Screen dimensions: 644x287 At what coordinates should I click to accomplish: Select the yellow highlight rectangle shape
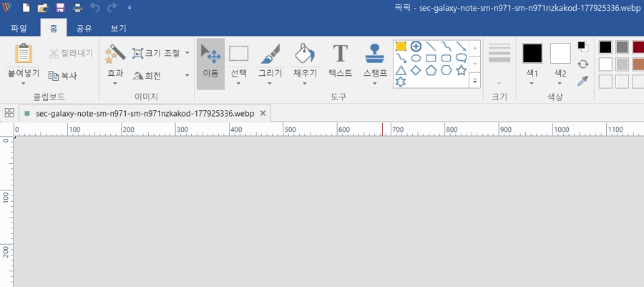[401, 47]
